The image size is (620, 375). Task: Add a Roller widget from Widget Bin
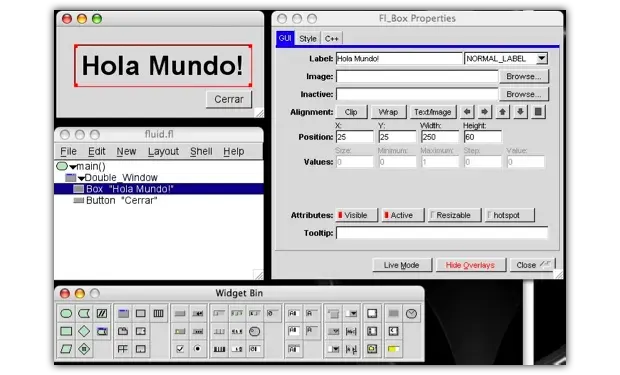219,349
